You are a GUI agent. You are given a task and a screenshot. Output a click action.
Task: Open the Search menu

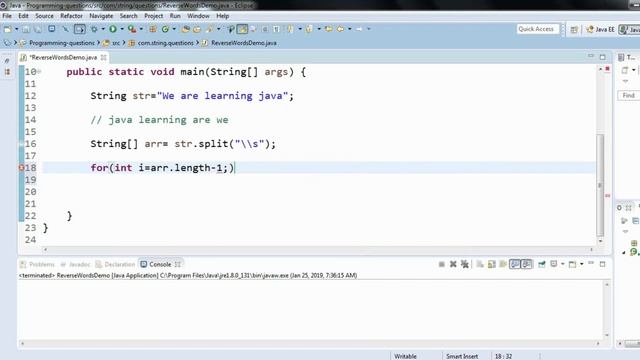tap(129, 16)
